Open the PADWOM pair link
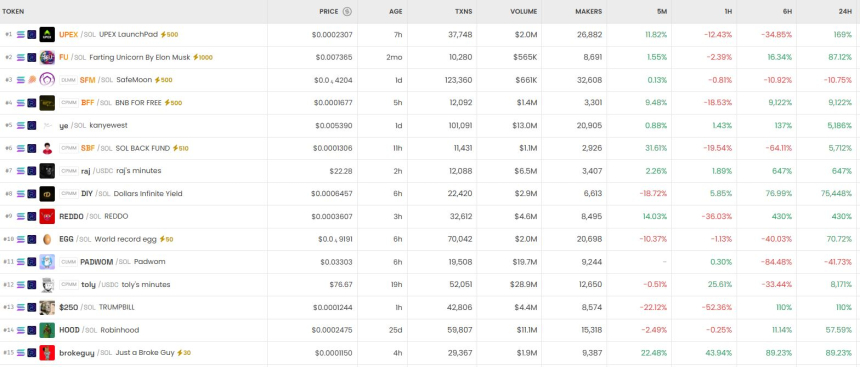860x367 pixels. [97, 262]
